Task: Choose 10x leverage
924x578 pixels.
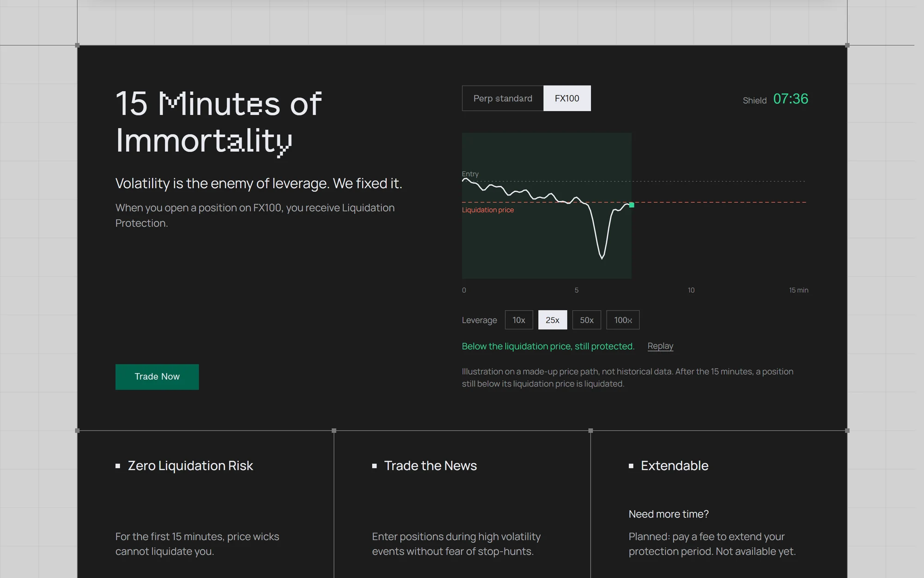Action: (x=519, y=320)
